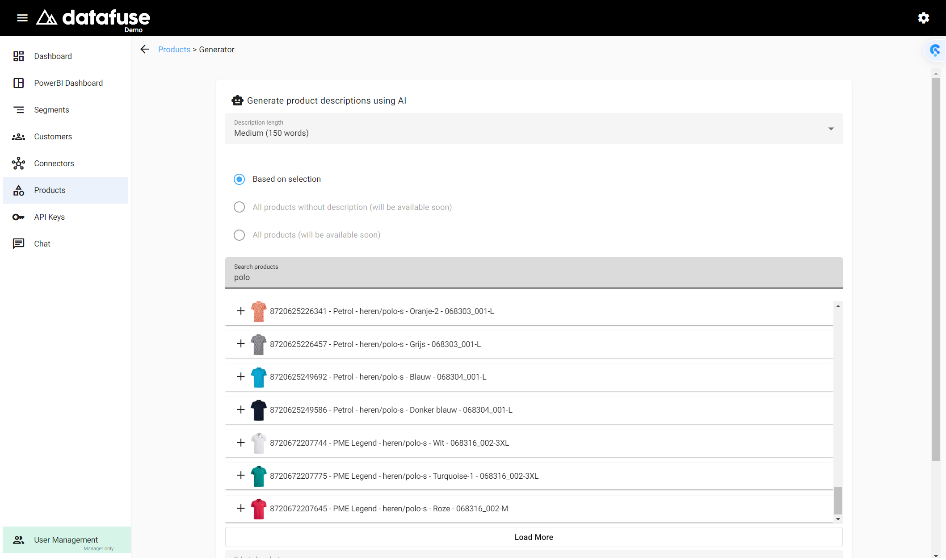Click the red Roze polo thumbnail
946x560 pixels.
click(x=259, y=509)
